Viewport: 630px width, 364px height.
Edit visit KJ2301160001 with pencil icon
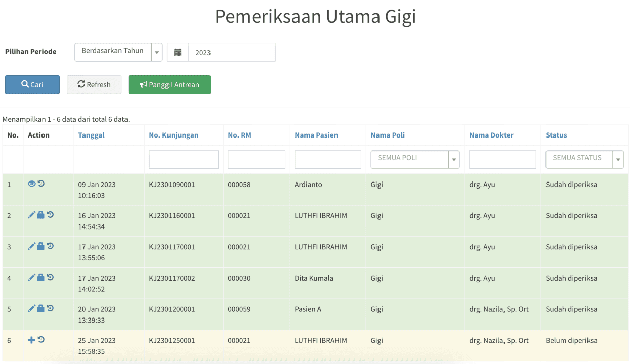(x=31, y=215)
